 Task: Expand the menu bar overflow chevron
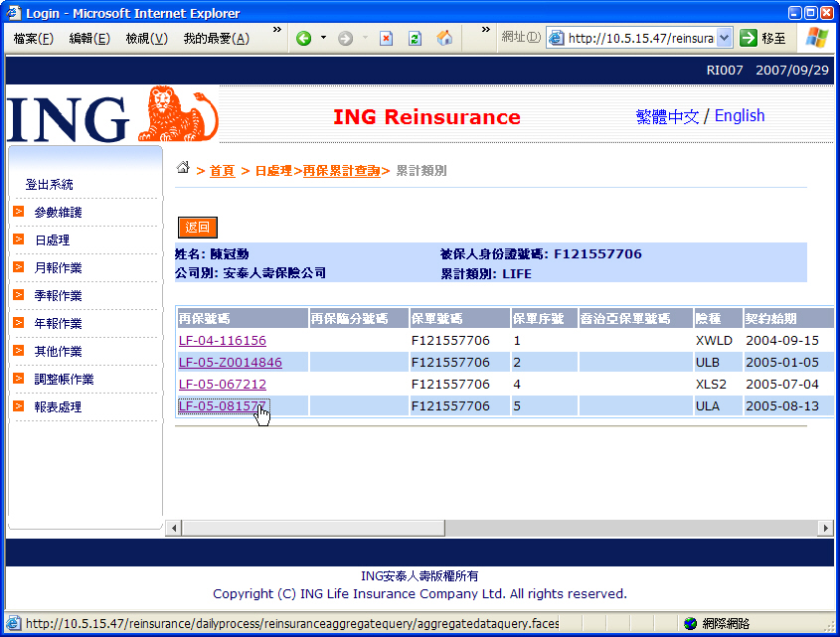[x=277, y=30]
